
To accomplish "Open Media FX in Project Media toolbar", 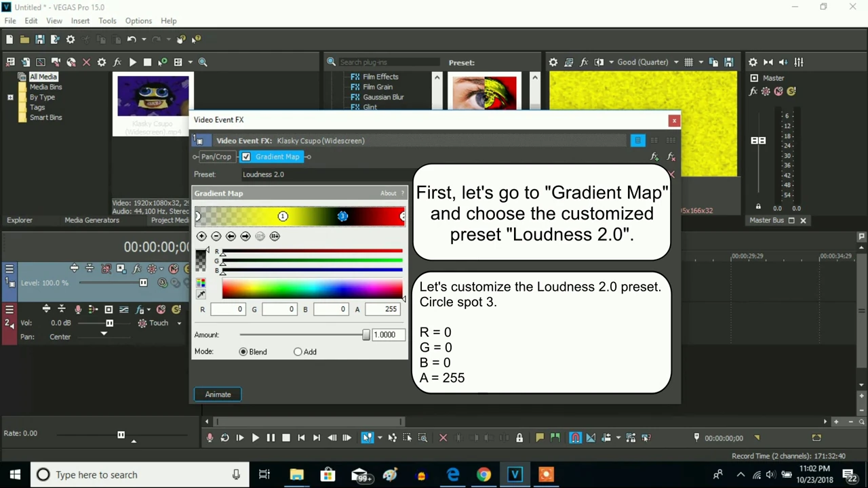I will click(x=117, y=62).
